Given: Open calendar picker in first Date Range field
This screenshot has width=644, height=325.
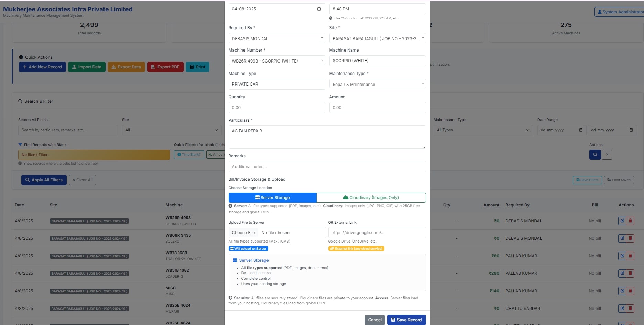Looking at the screenshot, I should (x=581, y=130).
